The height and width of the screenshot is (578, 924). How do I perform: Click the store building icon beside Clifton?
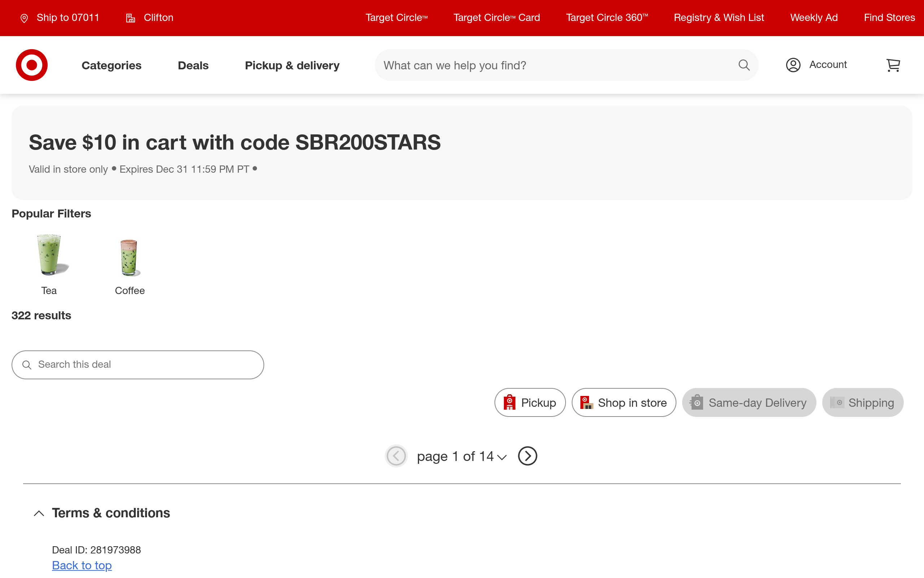[x=131, y=18]
